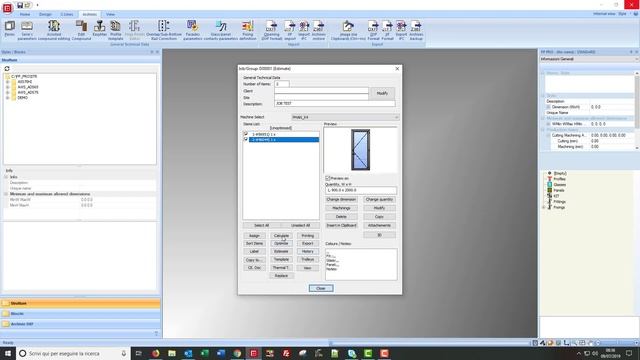Open the Windows Start menu
Screen dimensions: 640x360
7,353
